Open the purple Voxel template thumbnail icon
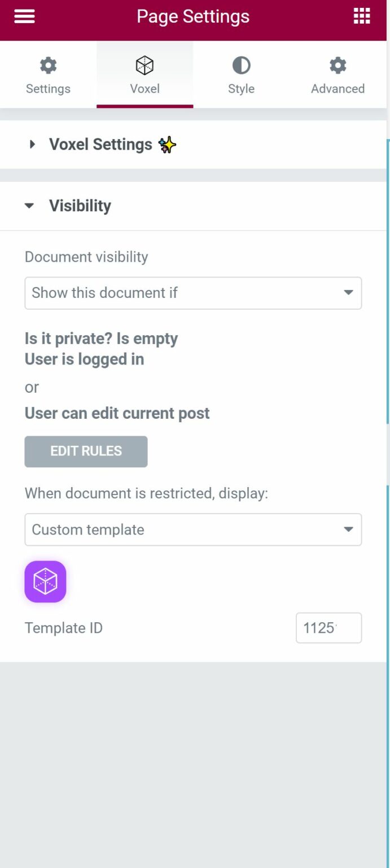 pyautogui.click(x=45, y=581)
